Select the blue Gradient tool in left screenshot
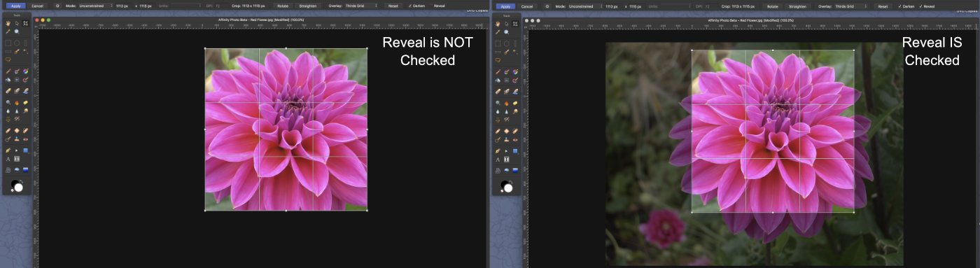Viewport: 980px width, 268px height. pos(25,169)
